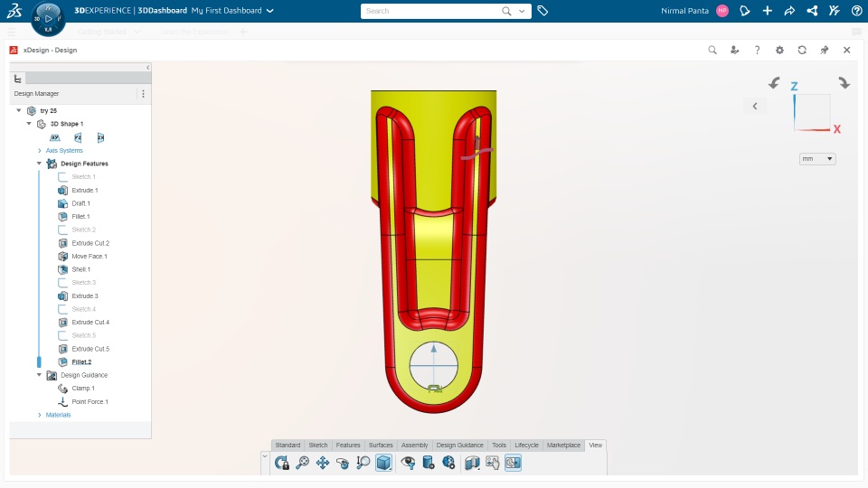Open the Tools tab
The image size is (868, 488).
[499, 445]
